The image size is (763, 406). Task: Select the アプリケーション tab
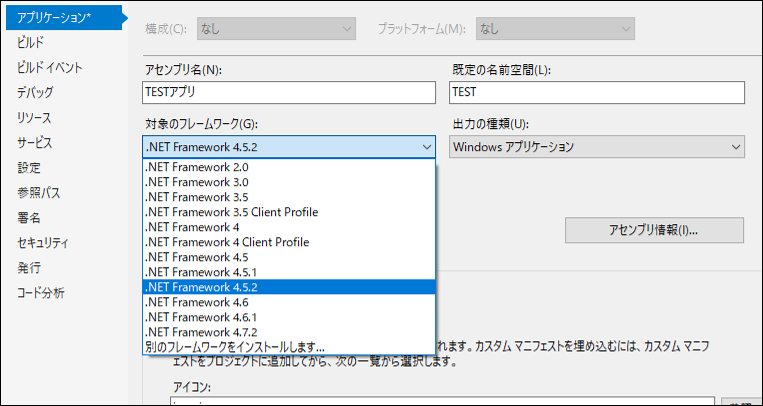(64, 18)
